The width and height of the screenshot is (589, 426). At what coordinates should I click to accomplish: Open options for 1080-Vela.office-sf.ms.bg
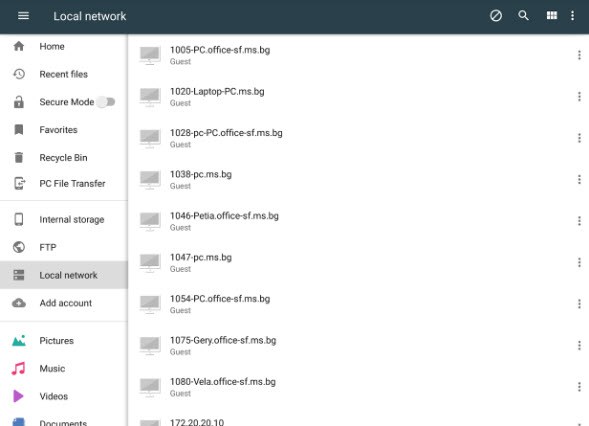click(x=579, y=387)
